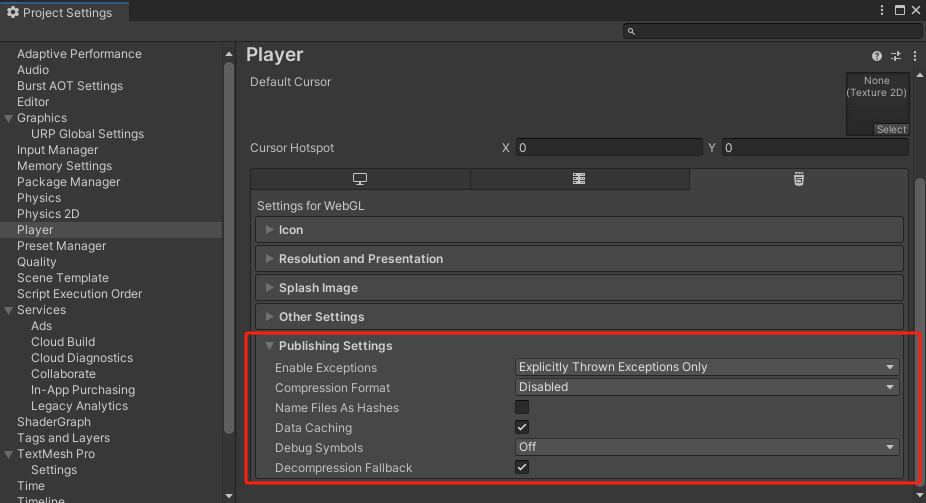Open URP Global Settings category
926x503 pixels.
click(87, 134)
